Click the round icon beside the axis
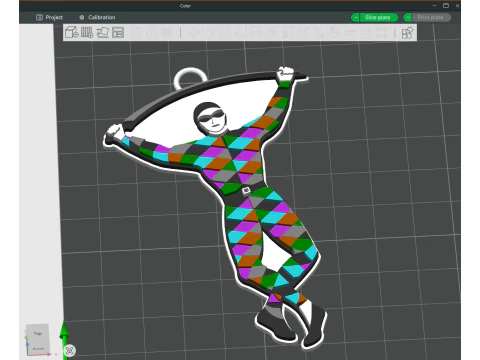This screenshot has width=480, height=360. click(70, 350)
